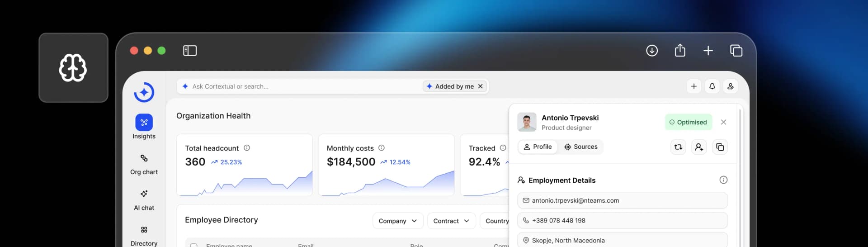Open AI chat in the sidebar
The width and height of the screenshot is (868, 247).
(144, 200)
